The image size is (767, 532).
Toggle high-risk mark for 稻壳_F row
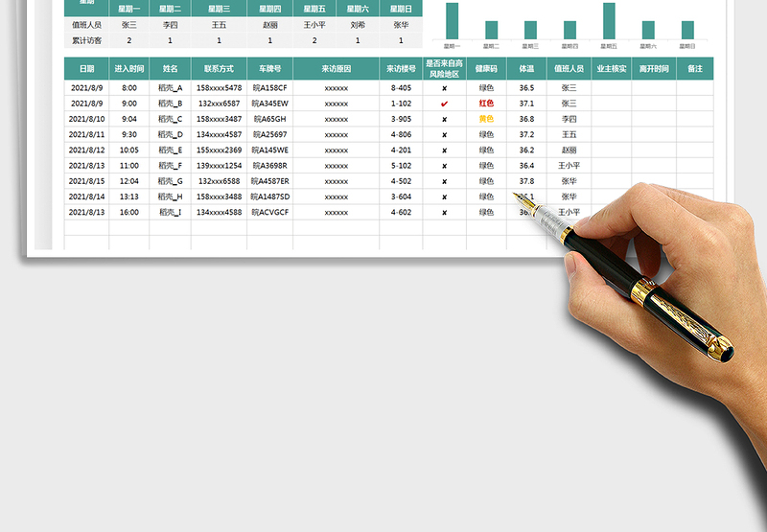click(444, 166)
